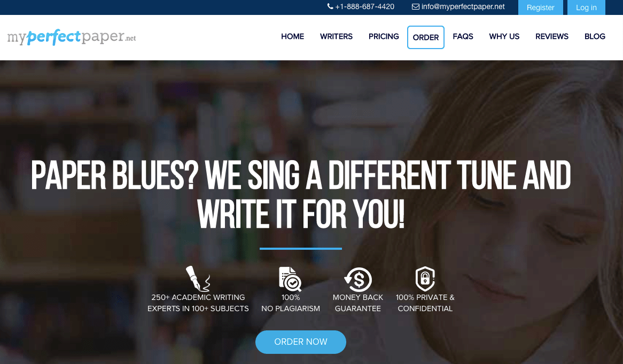
Task: Click the padlock shield confidentiality icon
Action: tap(425, 279)
